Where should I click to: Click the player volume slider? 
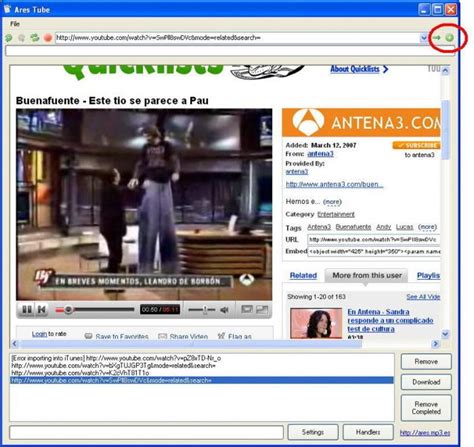pos(202,310)
